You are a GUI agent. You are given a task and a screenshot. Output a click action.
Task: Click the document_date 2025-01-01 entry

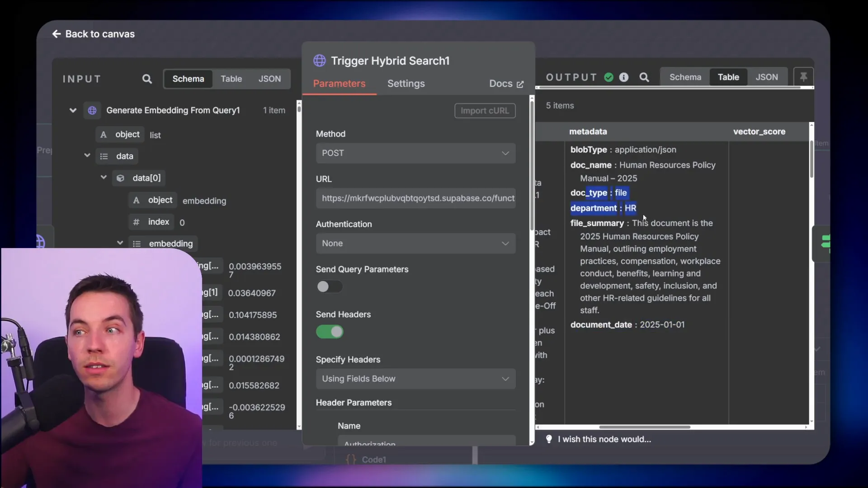(627, 325)
